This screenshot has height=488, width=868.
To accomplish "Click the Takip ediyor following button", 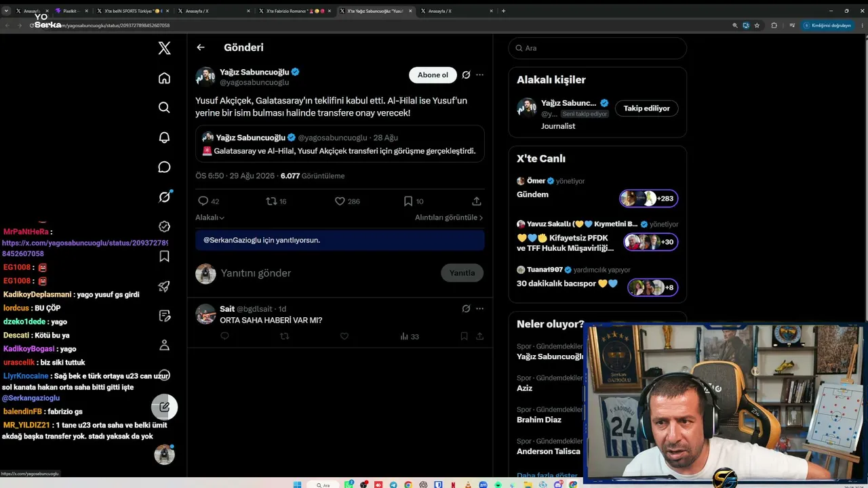I will 646,108.
